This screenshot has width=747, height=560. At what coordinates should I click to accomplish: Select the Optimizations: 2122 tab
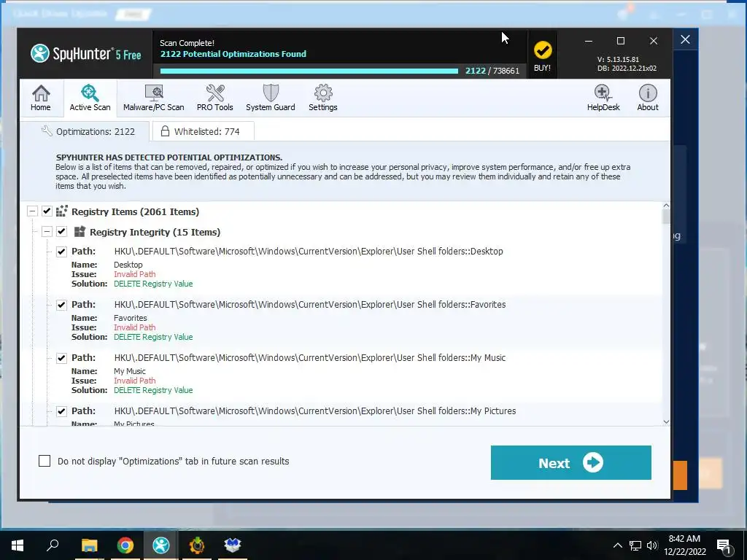(85, 131)
